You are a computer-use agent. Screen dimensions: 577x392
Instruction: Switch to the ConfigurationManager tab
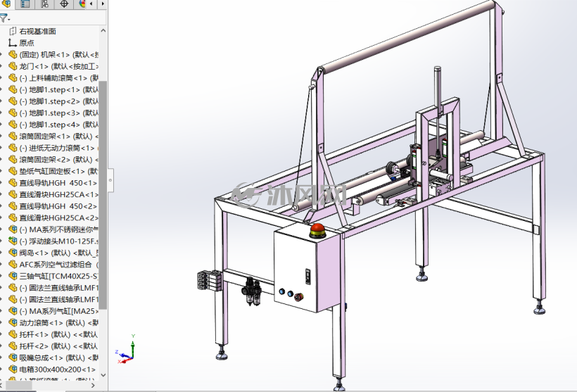[44, 4]
